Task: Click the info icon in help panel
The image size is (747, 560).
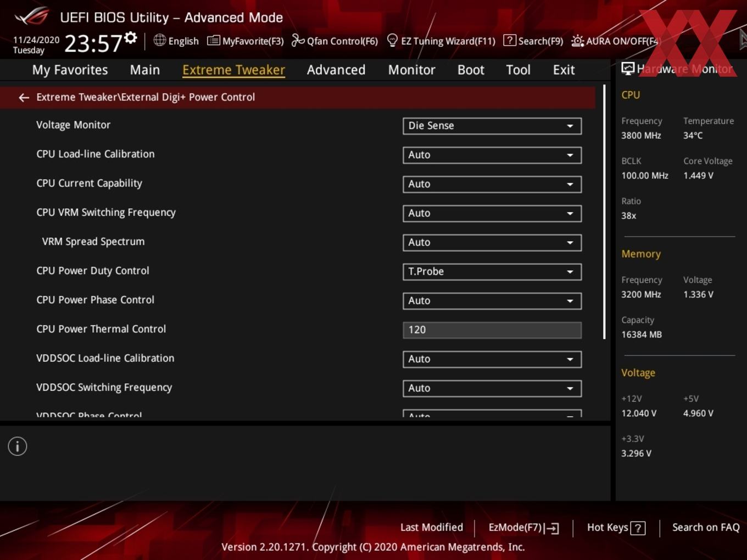Action: click(x=18, y=446)
